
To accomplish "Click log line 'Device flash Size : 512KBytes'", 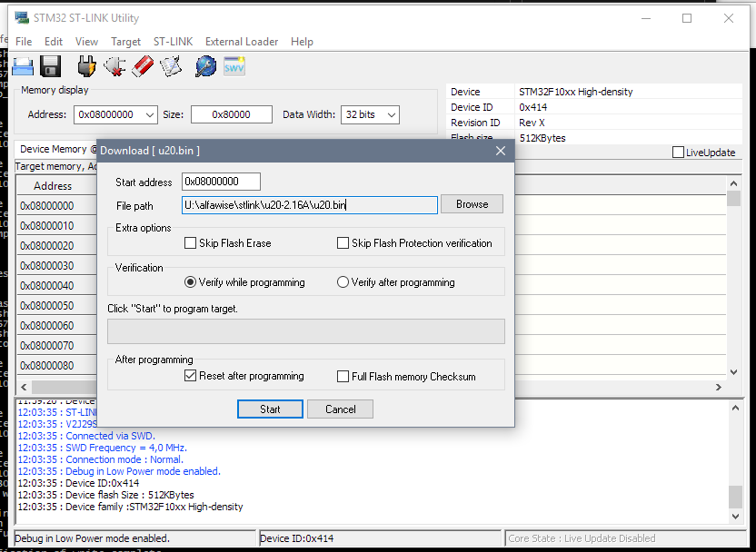I will coord(105,495).
